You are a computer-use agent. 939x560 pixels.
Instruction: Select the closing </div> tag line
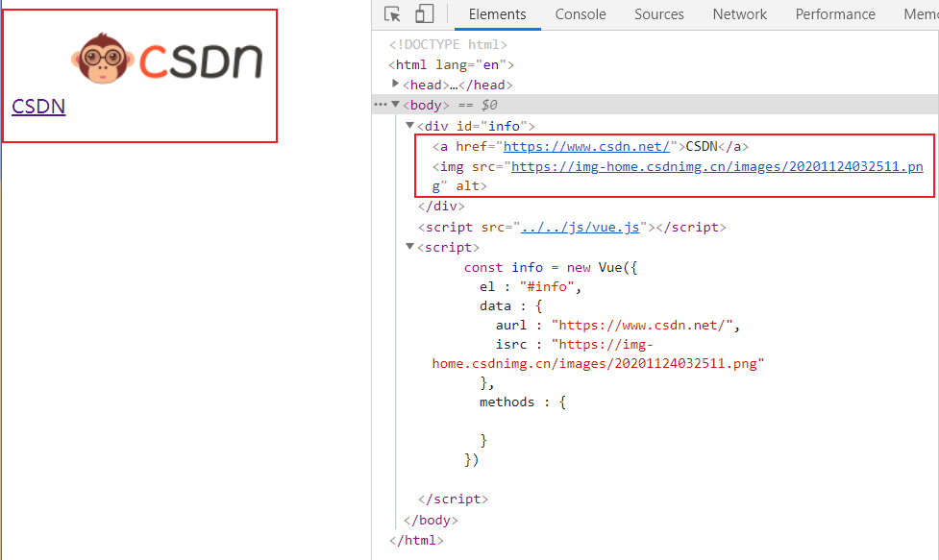(441, 207)
